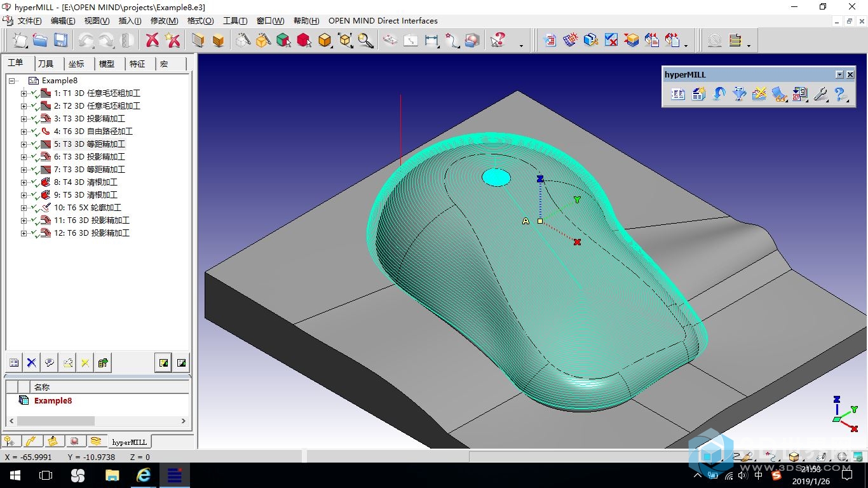Select Example8 in the lower list
The image size is (868, 488).
click(53, 401)
